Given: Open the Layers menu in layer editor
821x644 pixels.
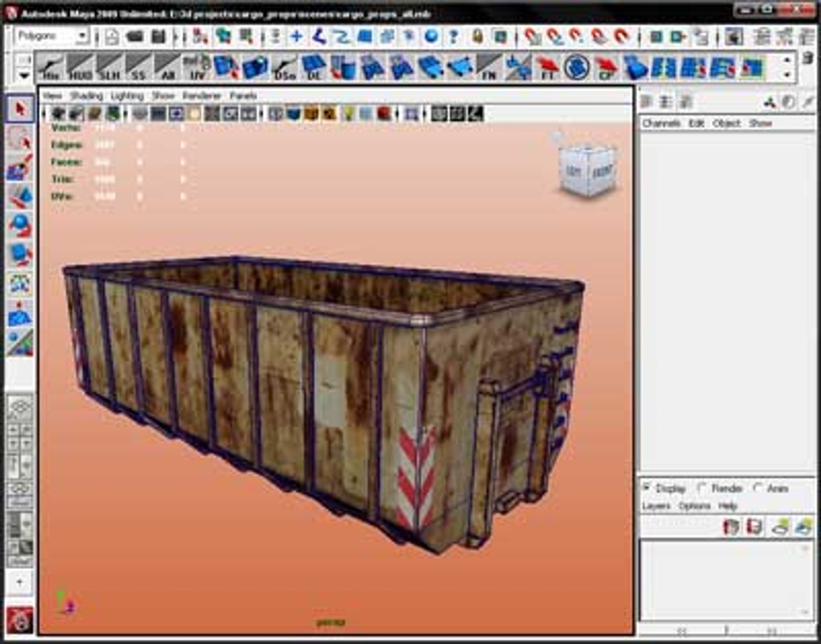Looking at the screenshot, I should click(656, 506).
